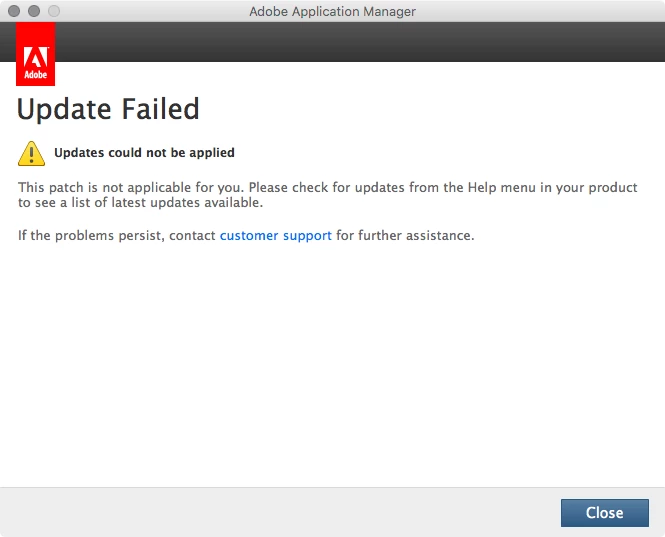This screenshot has width=665, height=537.
Task: Click the Adobe Application Manager window title
Action: pos(332,11)
